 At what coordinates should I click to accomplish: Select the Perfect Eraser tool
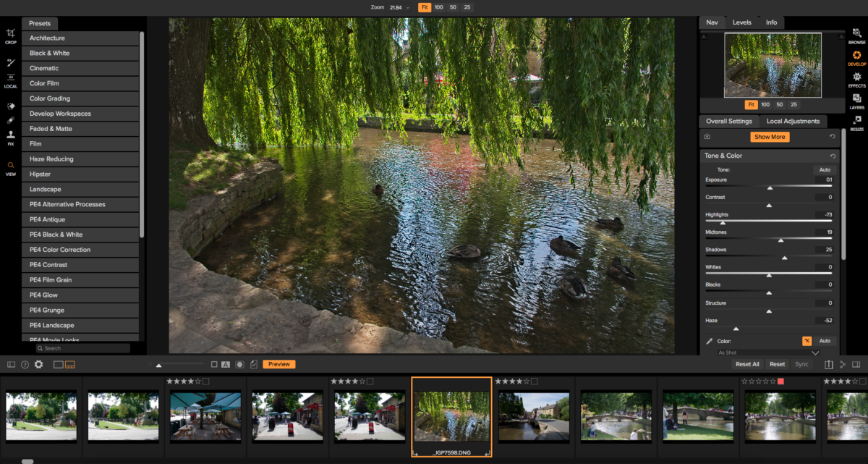tap(10, 106)
